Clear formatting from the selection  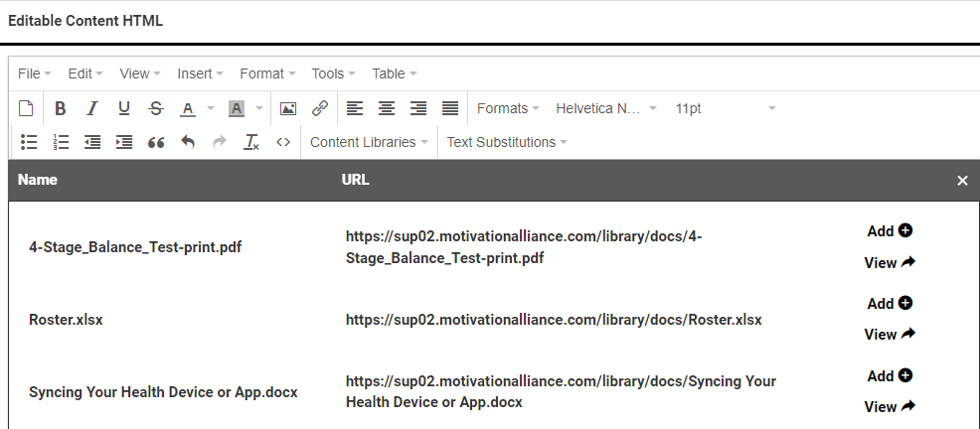coord(251,142)
